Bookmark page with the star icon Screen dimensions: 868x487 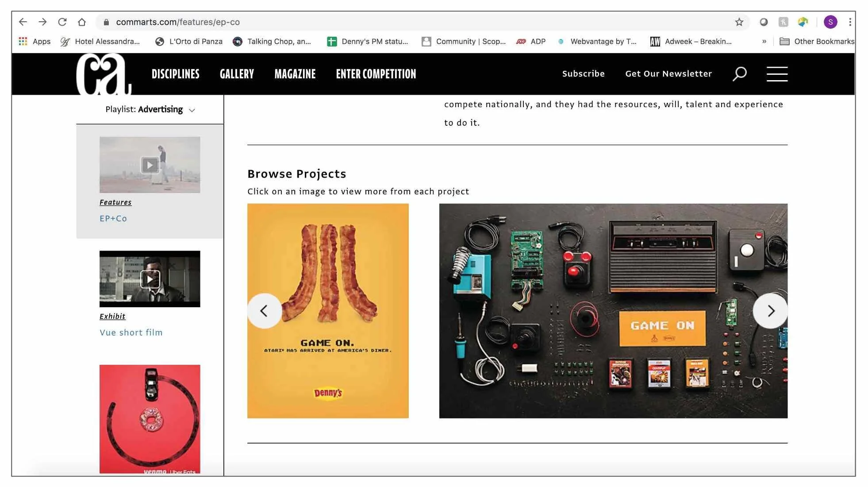[739, 22]
